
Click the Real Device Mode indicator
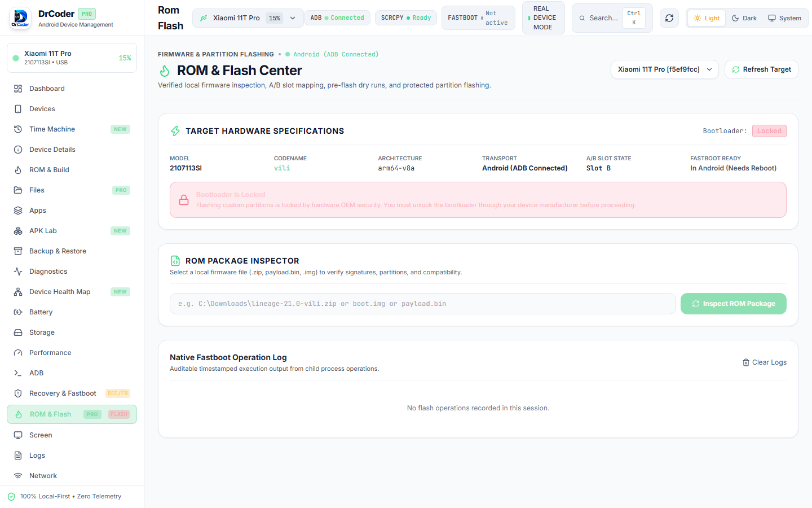tap(544, 18)
